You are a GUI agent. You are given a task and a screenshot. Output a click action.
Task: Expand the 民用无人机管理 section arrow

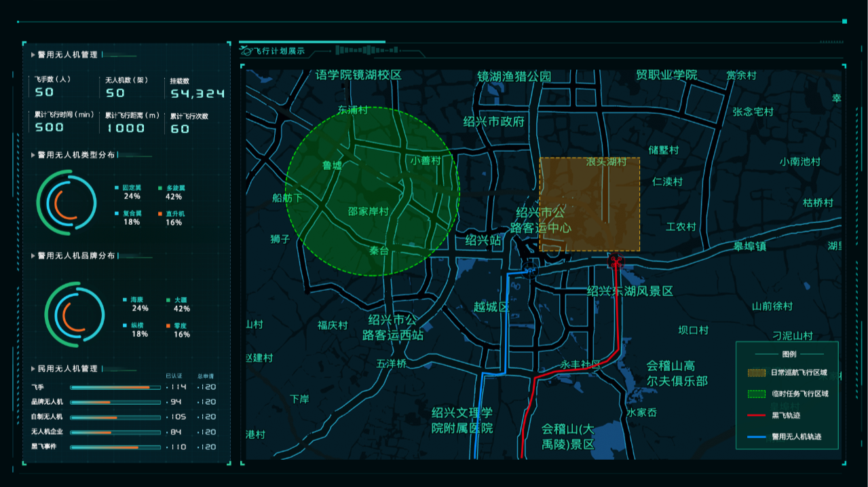coord(33,369)
